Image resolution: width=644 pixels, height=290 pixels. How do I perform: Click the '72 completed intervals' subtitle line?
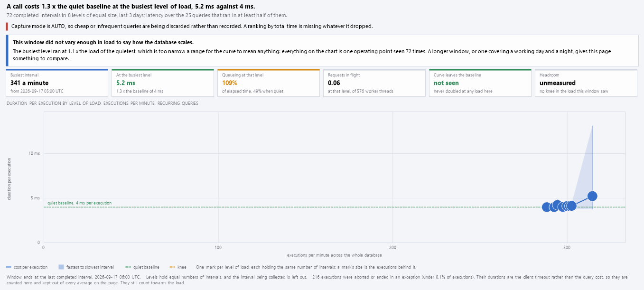coord(147,15)
